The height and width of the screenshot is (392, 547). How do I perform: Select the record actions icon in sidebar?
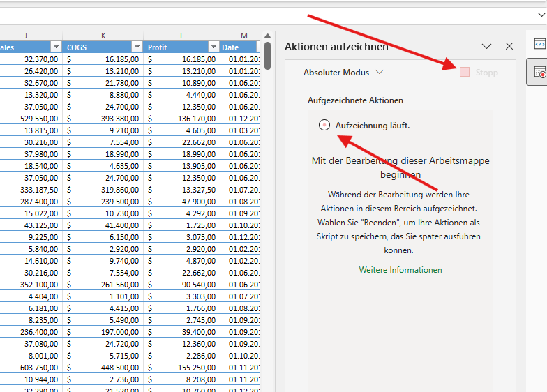click(539, 71)
